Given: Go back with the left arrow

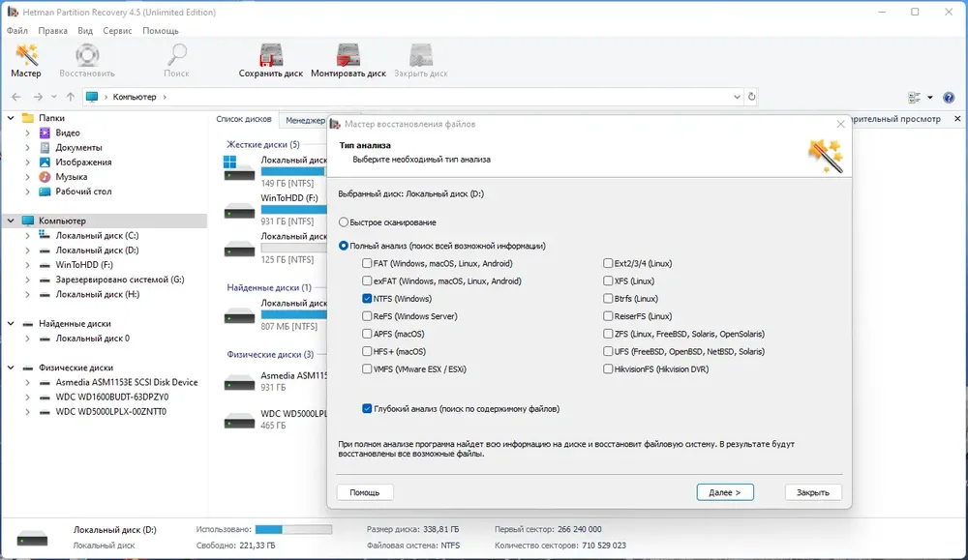Looking at the screenshot, I should 16,97.
